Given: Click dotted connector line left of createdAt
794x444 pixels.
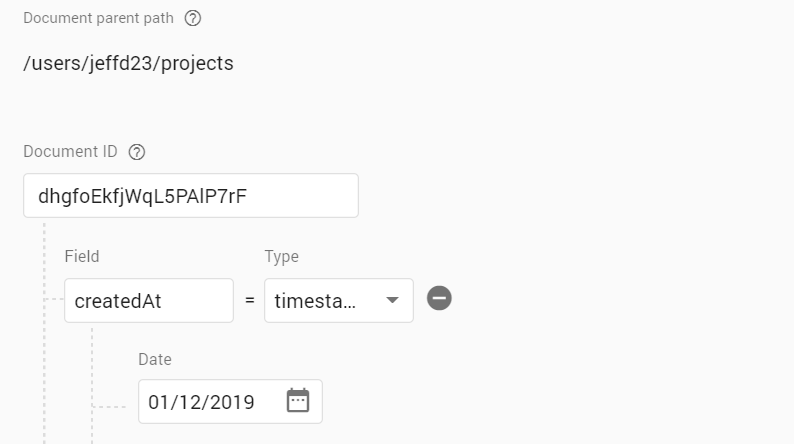Looking at the screenshot, I should point(53,299).
